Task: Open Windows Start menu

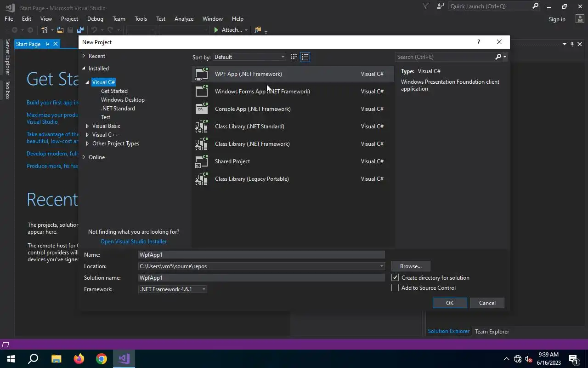Action: tap(11, 359)
